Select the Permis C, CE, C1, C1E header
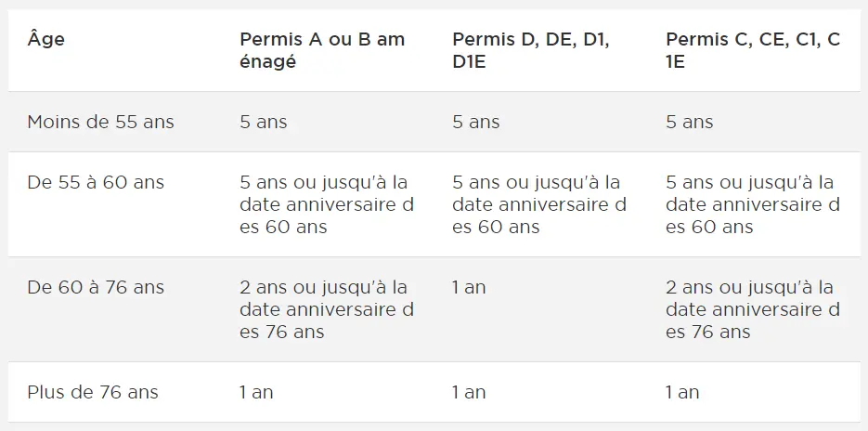 753,51
